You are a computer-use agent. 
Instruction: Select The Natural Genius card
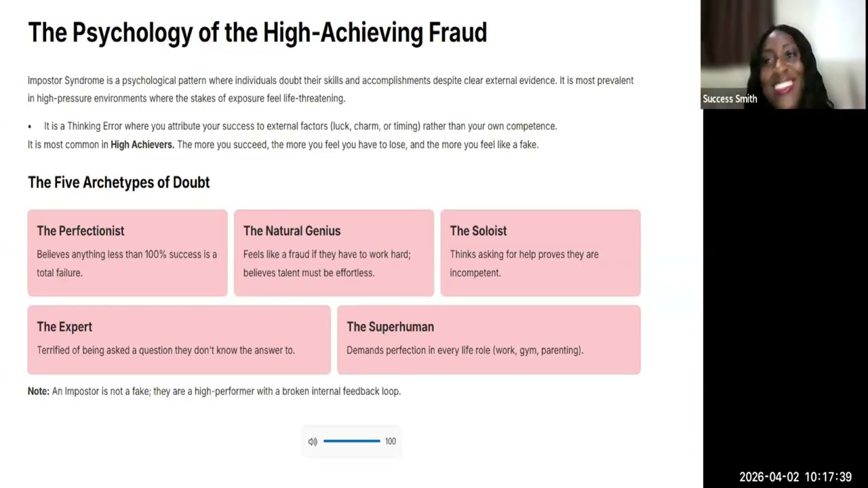click(334, 253)
